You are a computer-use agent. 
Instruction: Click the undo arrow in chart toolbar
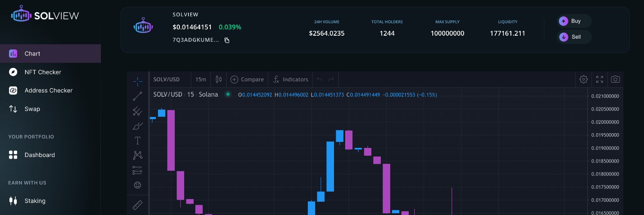click(x=319, y=80)
